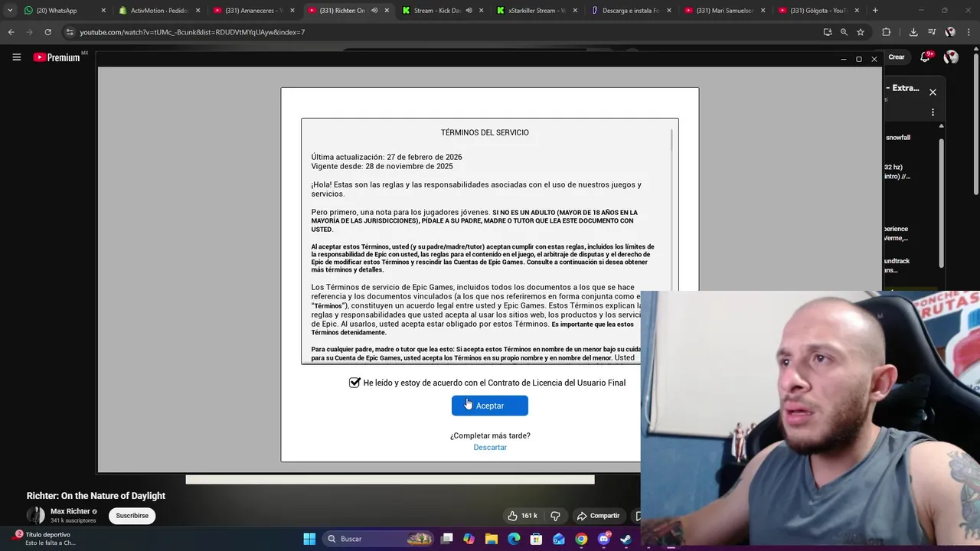This screenshot has width=980, height=551.
Task: Click the blue Aceptar button
Action: (490, 406)
